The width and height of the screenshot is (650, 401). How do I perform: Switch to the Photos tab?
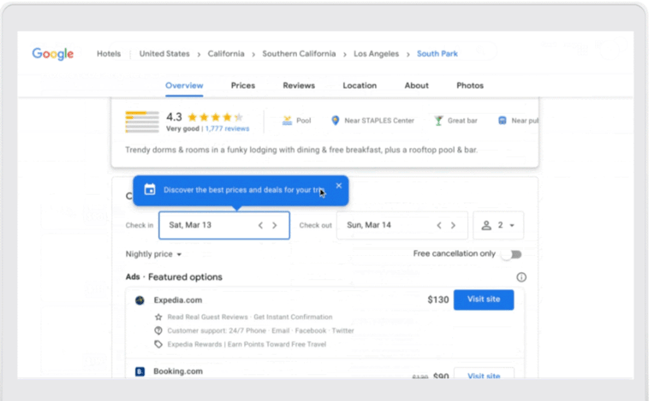470,86
